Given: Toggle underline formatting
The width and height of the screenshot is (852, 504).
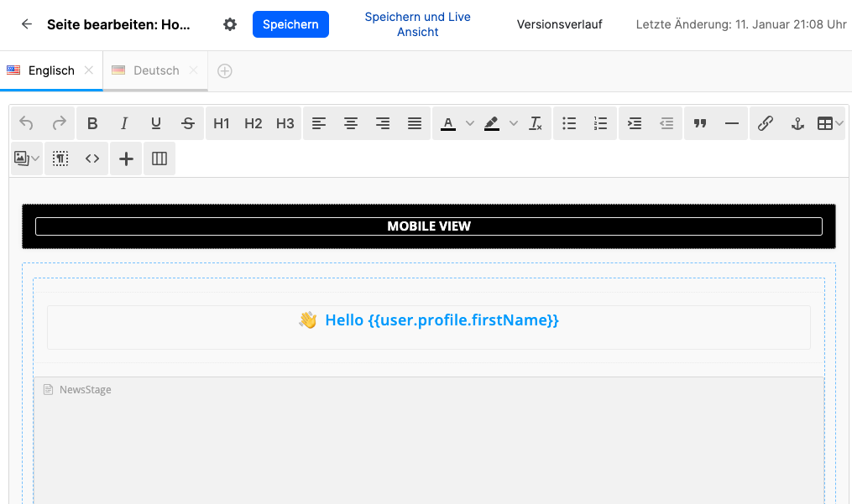Looking at the screenshot, I should point(156,123).
